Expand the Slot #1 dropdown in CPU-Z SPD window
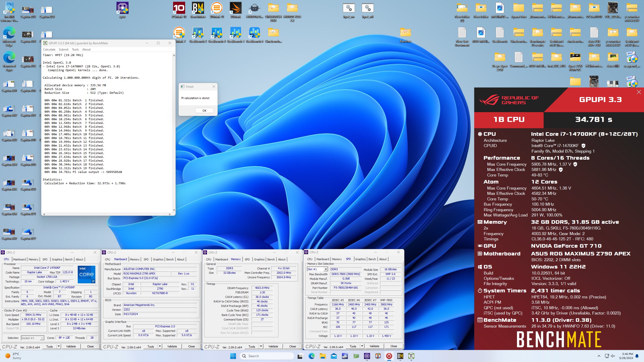This screenshot has width=644, height=362. coord(325,269)
